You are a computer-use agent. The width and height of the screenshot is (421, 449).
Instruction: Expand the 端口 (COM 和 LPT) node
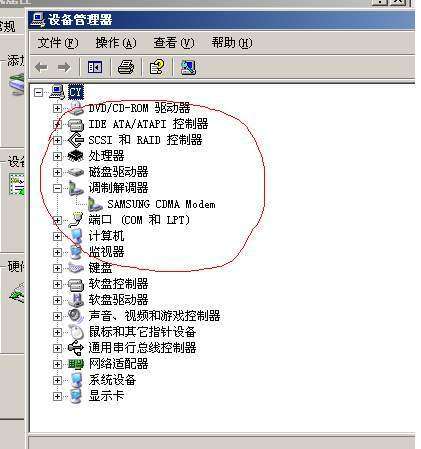click(57, 220)
